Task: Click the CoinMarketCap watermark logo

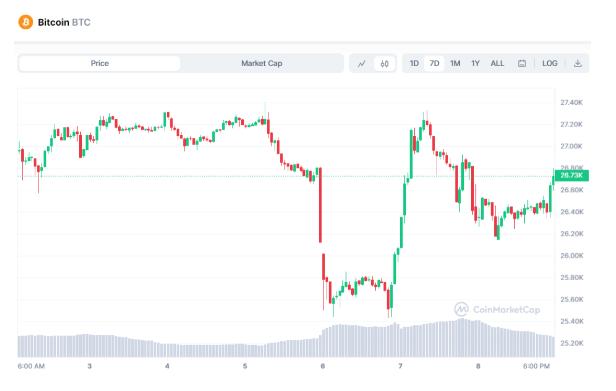Action: click(497, 310)
